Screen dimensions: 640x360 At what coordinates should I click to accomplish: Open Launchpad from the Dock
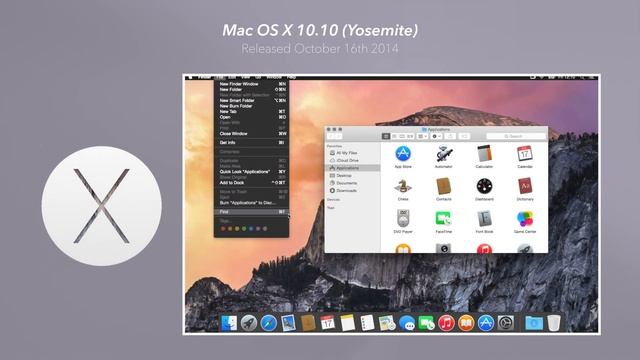(x=249, y=323)
